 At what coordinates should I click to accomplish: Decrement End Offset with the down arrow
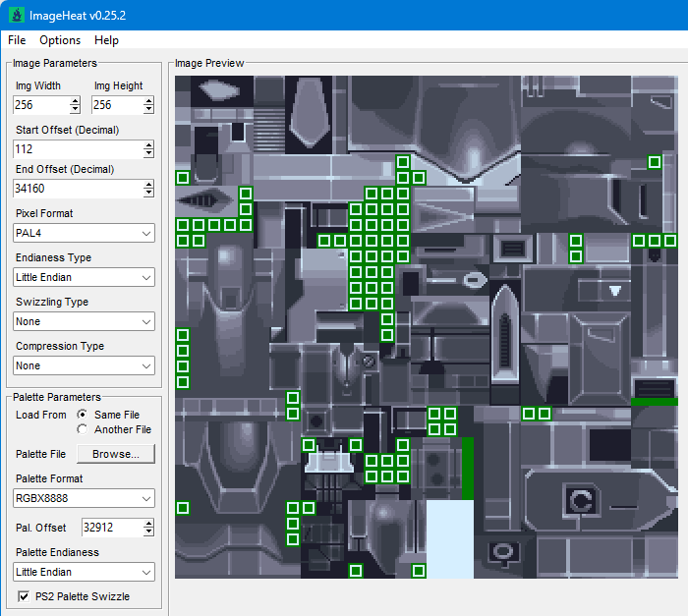tap(148, 193)
